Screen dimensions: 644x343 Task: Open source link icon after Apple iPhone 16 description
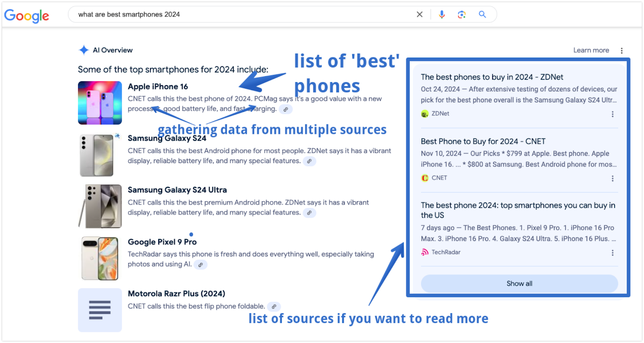[x=286, y=109]
